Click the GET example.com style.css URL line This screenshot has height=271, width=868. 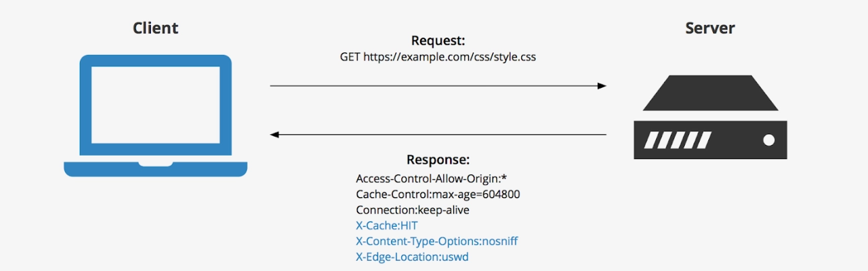pos(438,57)
